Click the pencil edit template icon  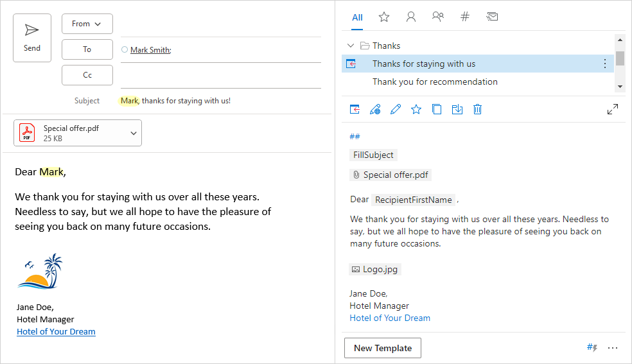click(x=396, y=109)
